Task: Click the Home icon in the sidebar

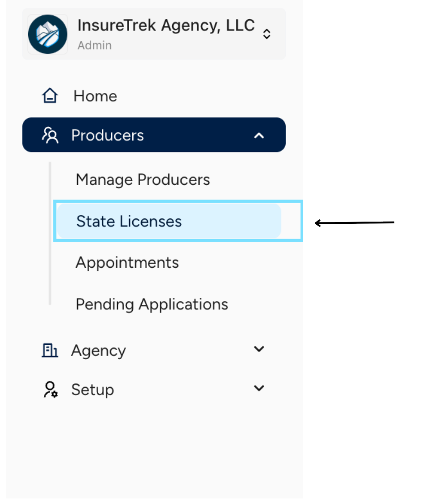Action: tap(50, 95)
